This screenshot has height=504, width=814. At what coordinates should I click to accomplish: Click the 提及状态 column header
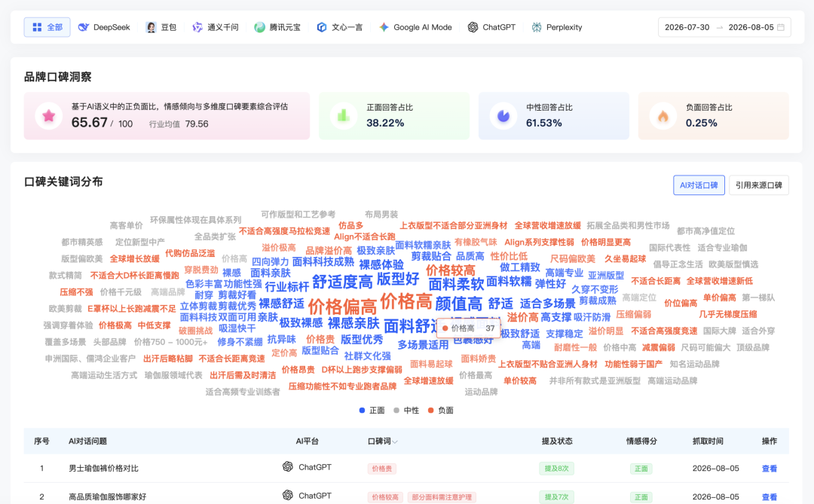(556, 441)
